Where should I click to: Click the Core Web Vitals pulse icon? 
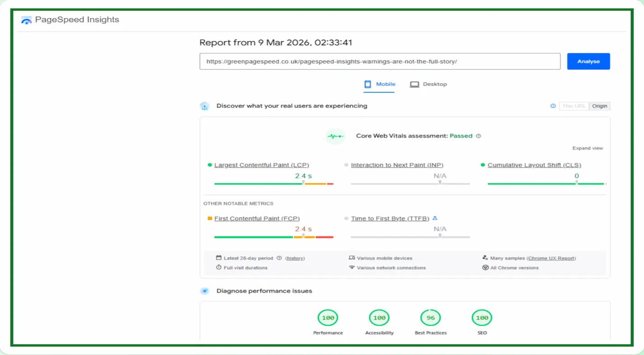[335, 136]
